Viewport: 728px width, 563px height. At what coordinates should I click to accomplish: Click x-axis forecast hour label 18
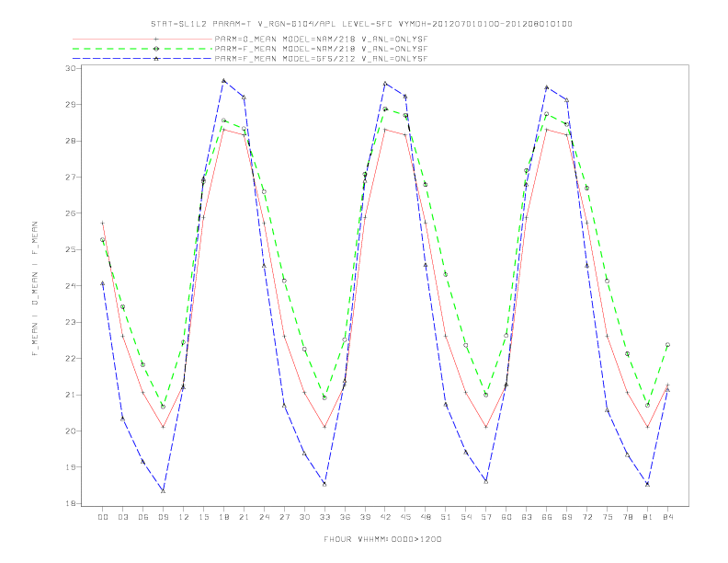(x=223, y=517)
